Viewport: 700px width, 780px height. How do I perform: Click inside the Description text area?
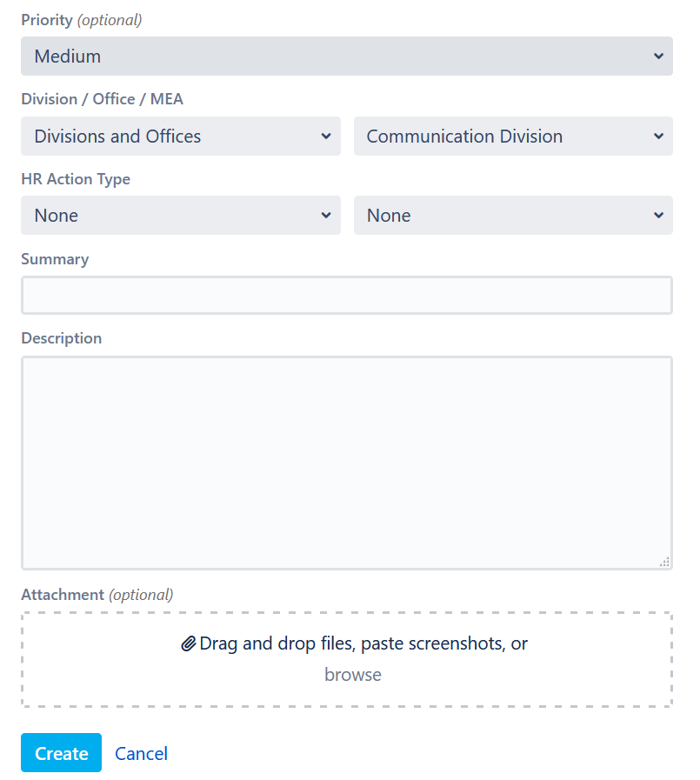click(347, 463)
